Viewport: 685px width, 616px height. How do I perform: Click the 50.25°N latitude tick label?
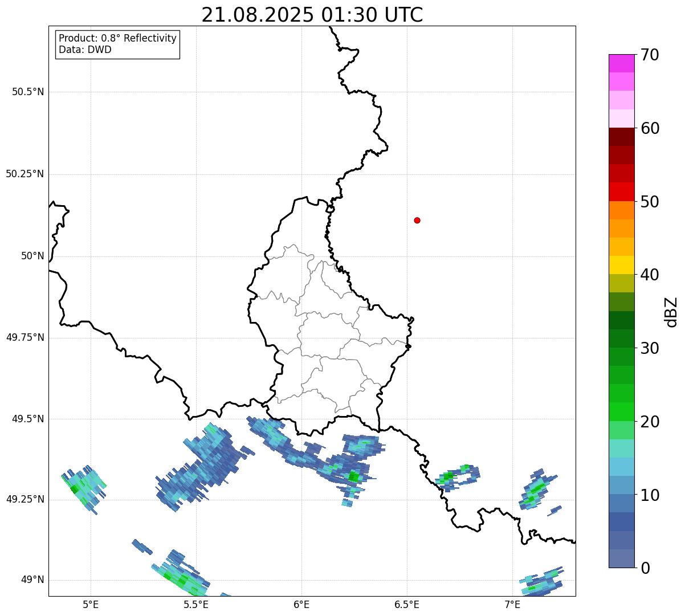click(25, 174)
